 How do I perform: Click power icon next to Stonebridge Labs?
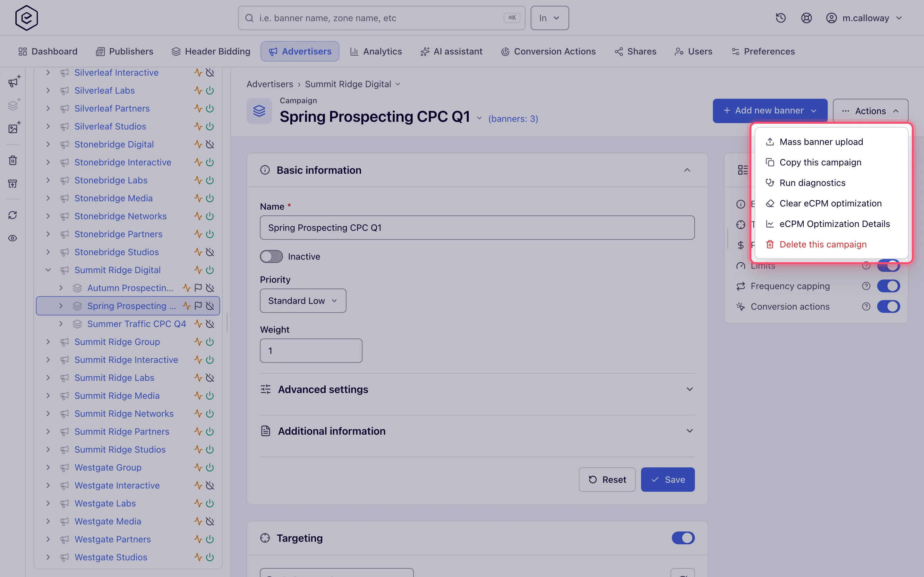tap(210, 180)
